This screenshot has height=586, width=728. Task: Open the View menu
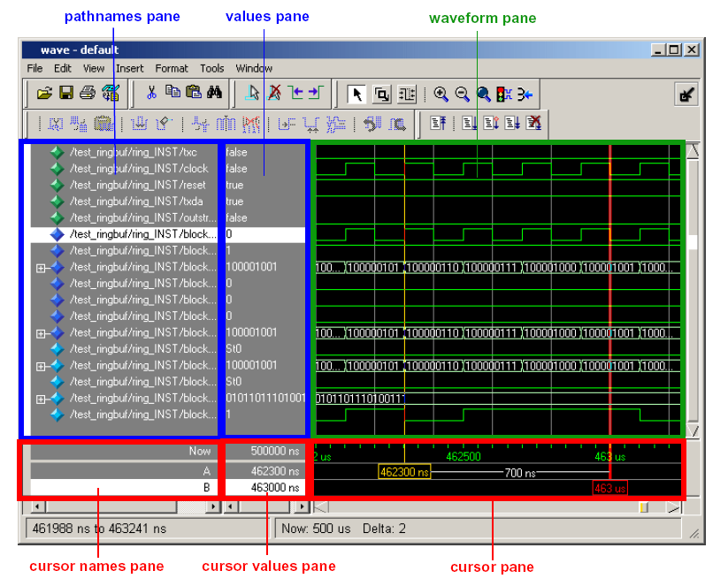coord(93,68)
